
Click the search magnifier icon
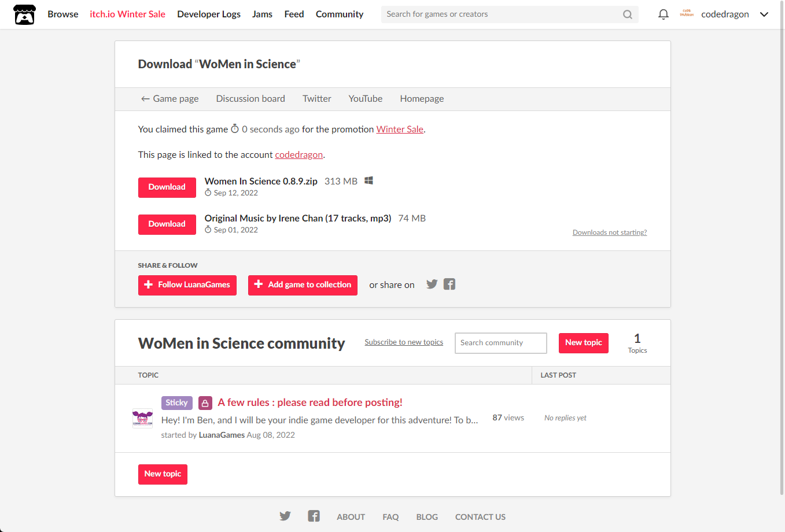tap(628, 14)
